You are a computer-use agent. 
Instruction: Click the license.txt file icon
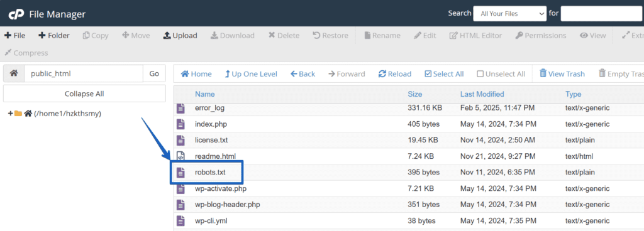pyautogui.click(x=180, y=140)
